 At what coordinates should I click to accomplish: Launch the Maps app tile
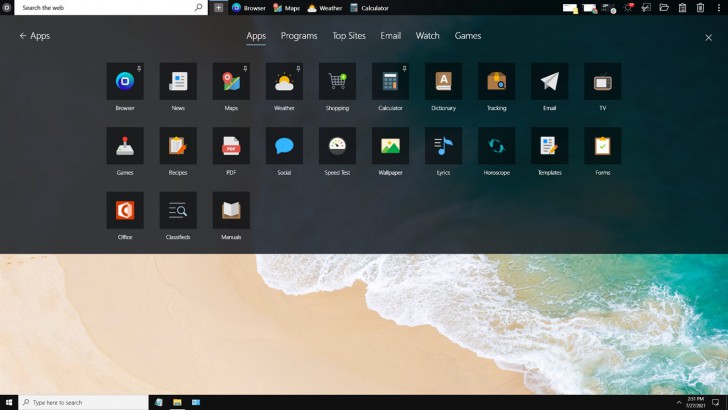tap(231, 81)
